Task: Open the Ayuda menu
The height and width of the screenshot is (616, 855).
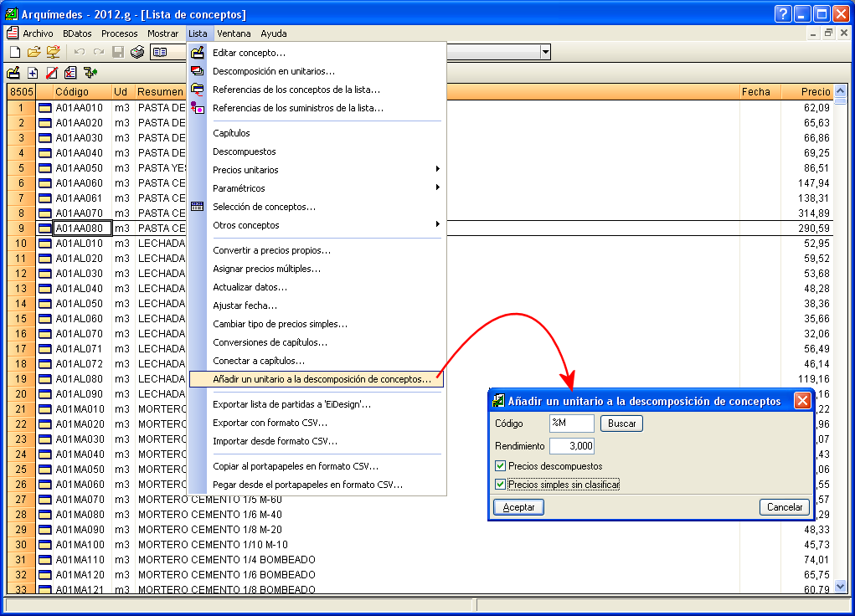Action: 274,33
